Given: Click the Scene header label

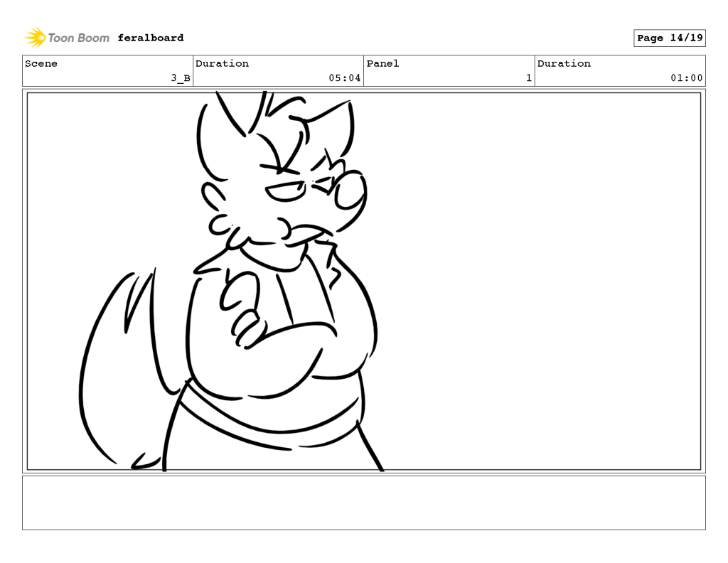Looking at the screenshot, I should pyautogui.click(x=41, y=64).
